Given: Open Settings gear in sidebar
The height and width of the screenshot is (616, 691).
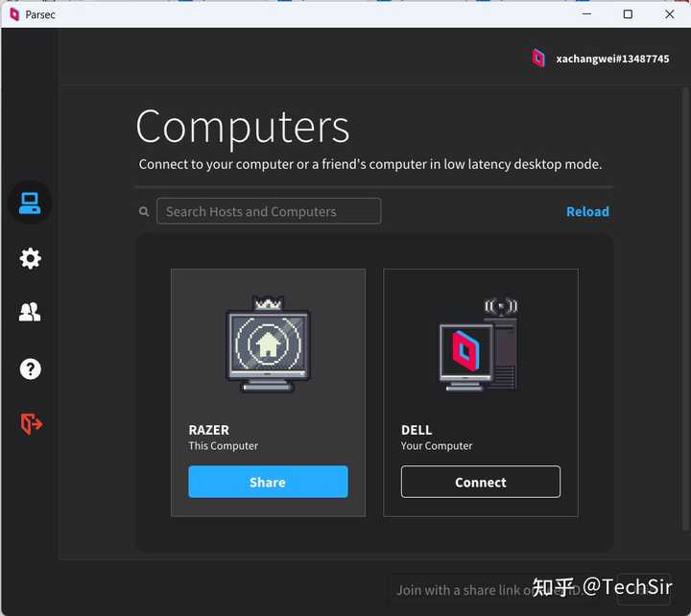Looking at the screenshot, I should click(x=30, y=258).
